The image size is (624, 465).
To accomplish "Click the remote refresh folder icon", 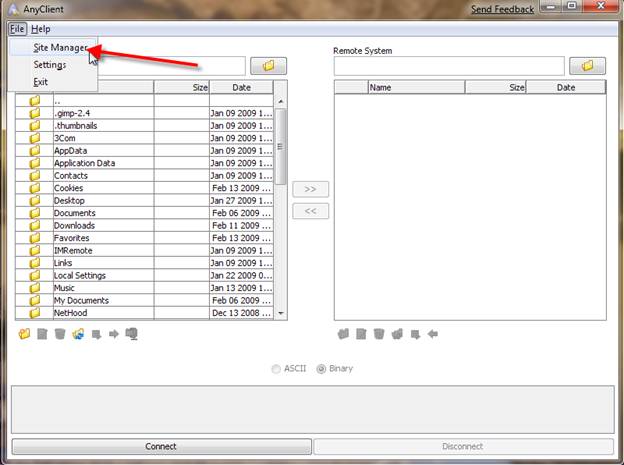I will point(397,334).
